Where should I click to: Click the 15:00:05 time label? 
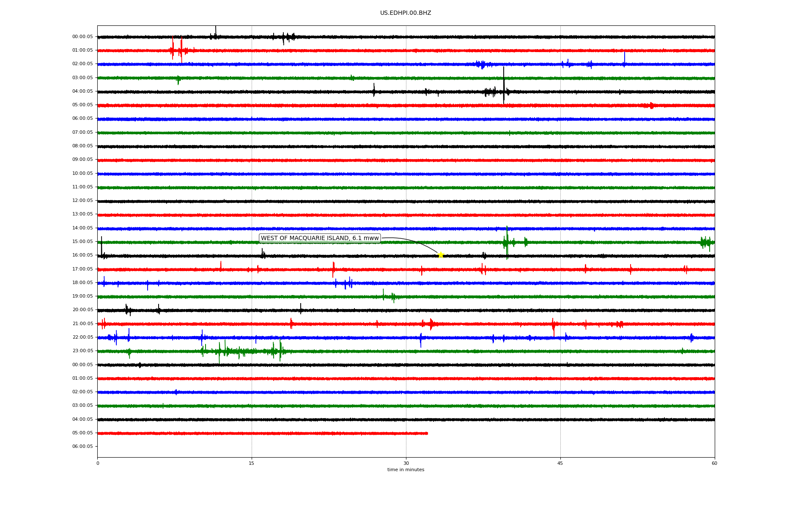pyautogui.click(x=82, y=242)
